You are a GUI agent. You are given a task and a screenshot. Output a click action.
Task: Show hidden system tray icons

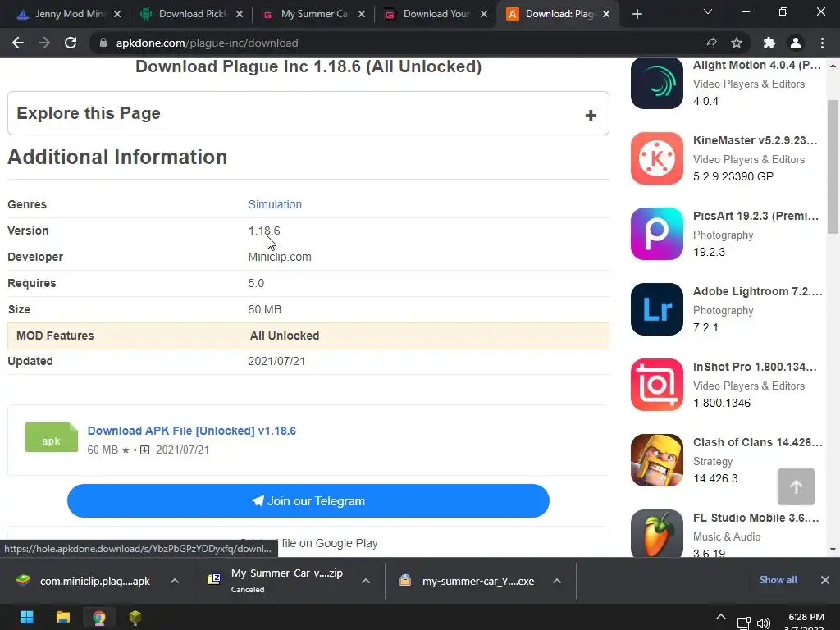721,618
